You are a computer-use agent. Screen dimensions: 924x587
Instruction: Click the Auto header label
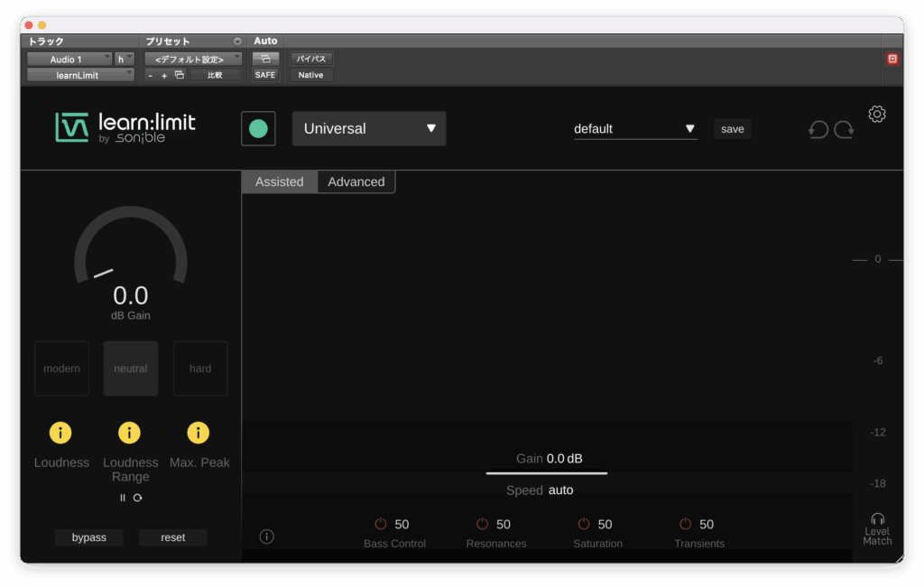265,41
